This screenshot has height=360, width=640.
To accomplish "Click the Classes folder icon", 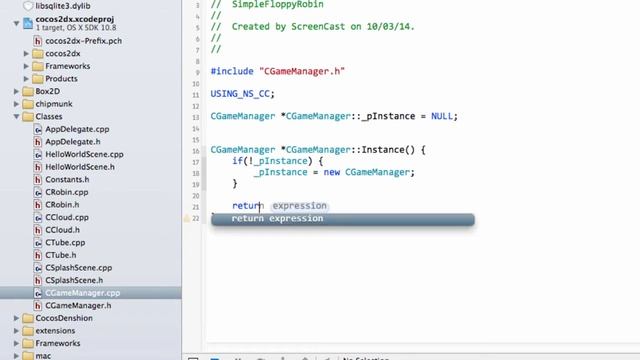I will pyautogui.click(x=28, y=116).
